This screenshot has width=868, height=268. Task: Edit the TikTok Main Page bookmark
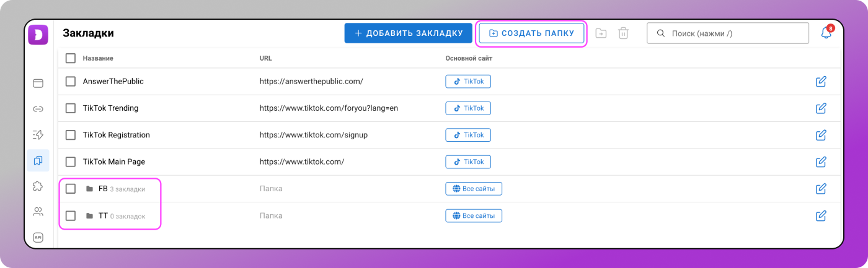click(821, 162)
